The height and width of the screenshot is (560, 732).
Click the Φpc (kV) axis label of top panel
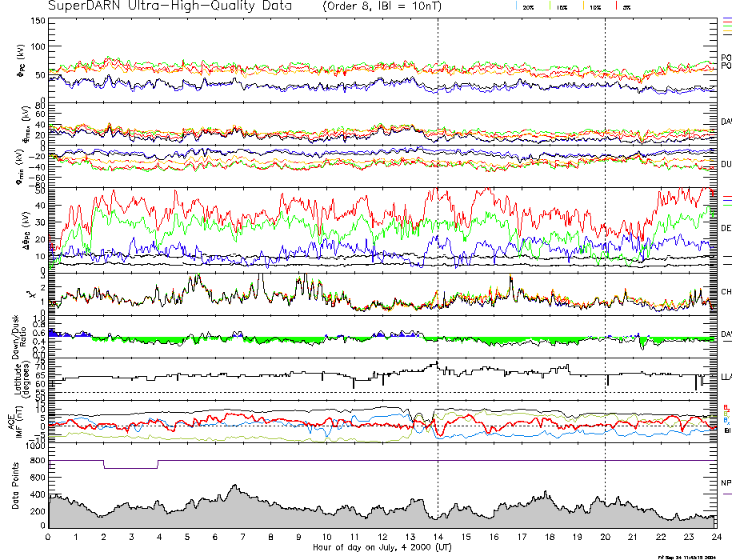tap(21, 61)
